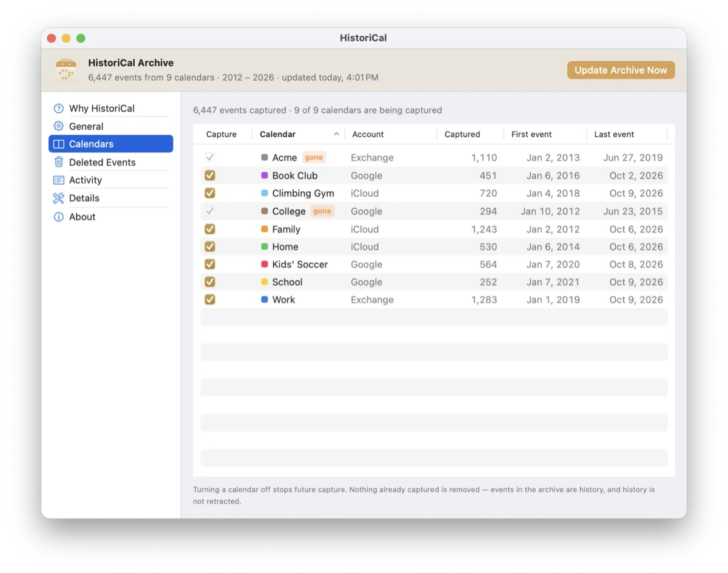Click the question mark icon beside Why HistoriCal
728x573 pixels.
coord(58,109)
